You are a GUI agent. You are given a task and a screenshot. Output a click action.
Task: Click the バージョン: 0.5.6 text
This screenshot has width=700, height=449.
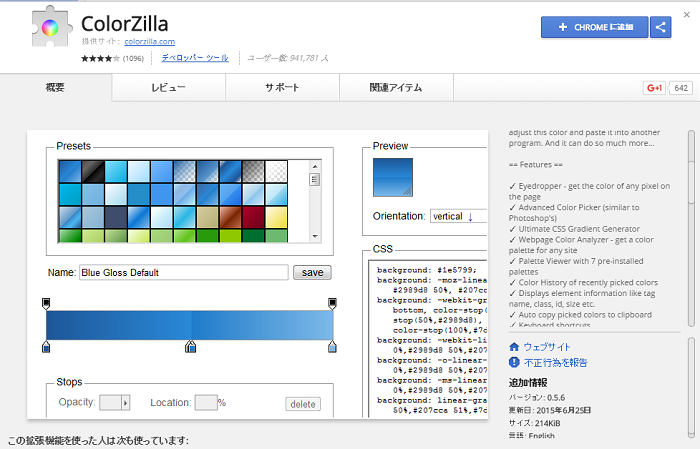(537, 397)
